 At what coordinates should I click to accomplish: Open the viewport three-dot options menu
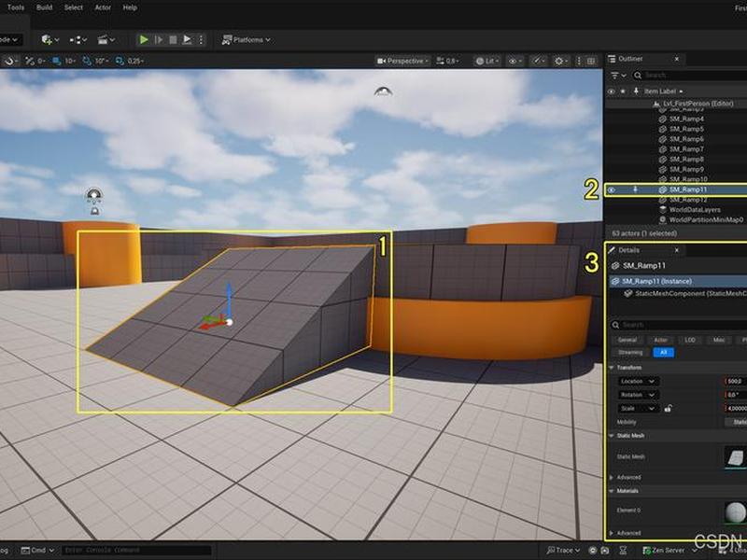pos(579,61)
